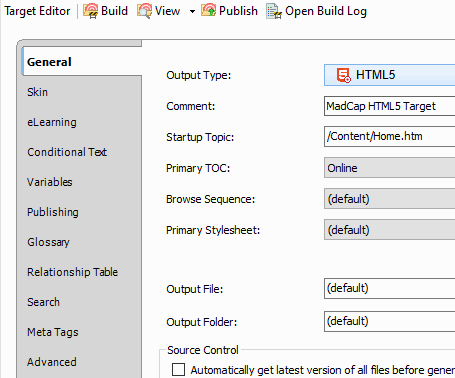The width and height of the screenshot is (455, 378).
Task: Select the General tab
Action: coord(82,62)
